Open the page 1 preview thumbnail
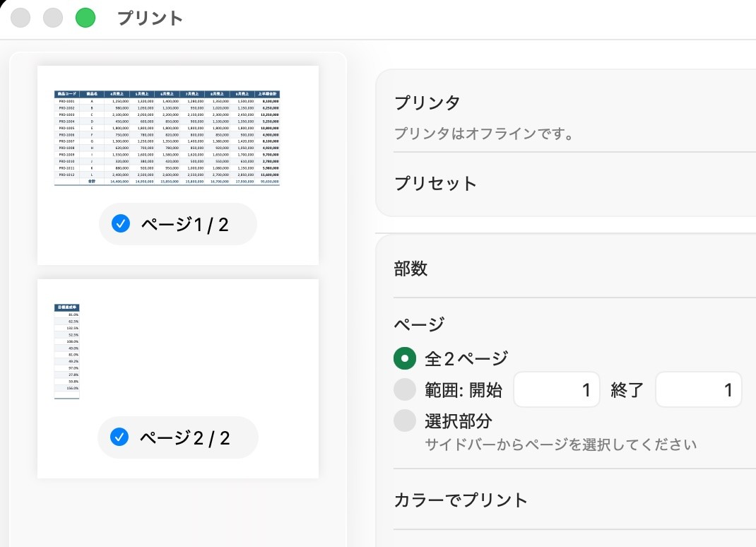756x547 pixels. point(167,138)
